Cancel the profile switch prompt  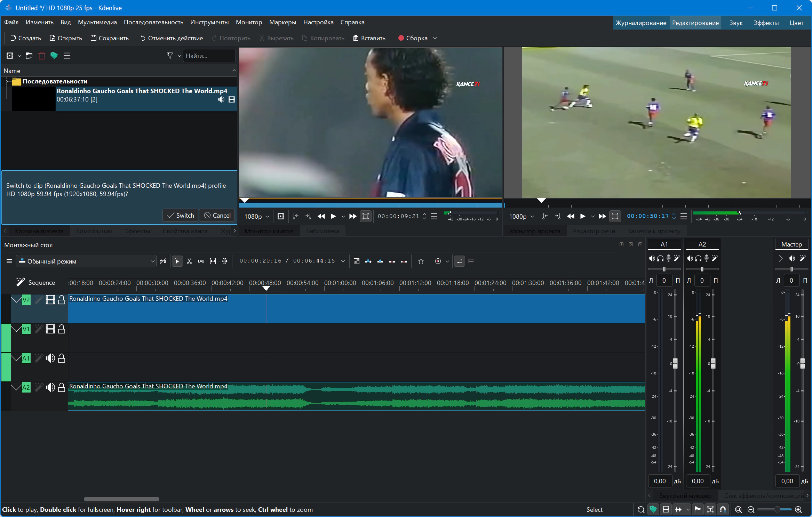point(217,215)
